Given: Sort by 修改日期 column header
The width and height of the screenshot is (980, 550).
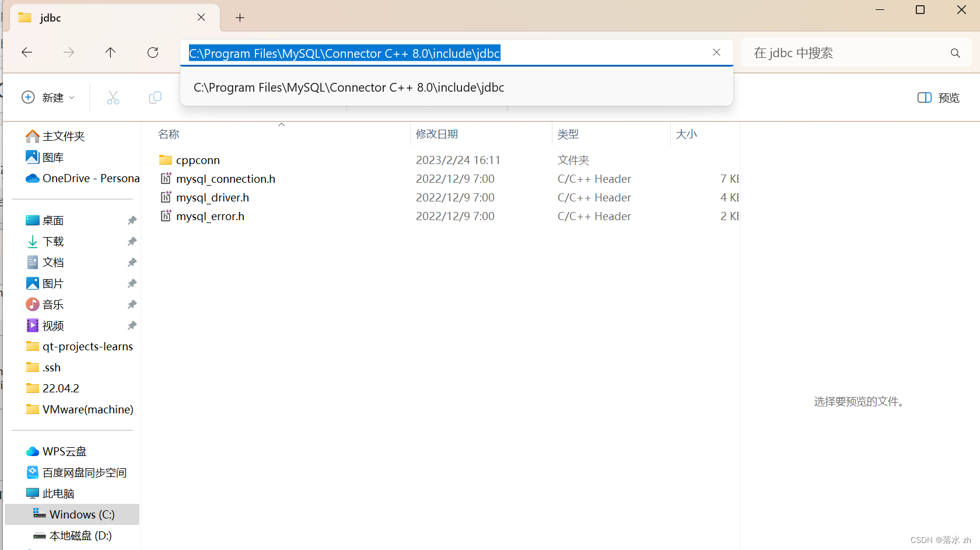Looking at the screenshot, I should click(437, 134).
